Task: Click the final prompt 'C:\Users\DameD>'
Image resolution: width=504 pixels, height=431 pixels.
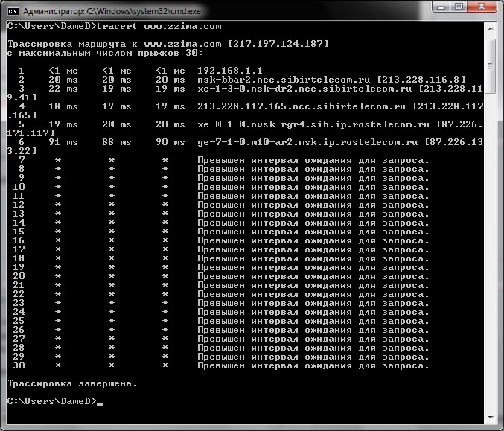Action: [52, 401]
